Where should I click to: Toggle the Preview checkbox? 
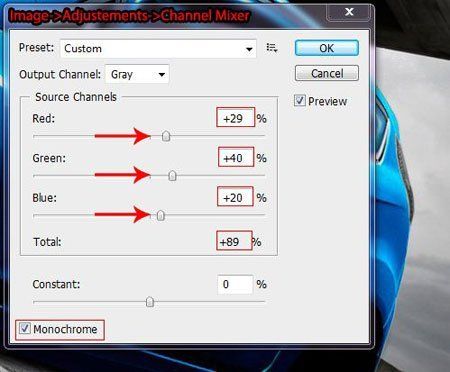pyautogui.click(x=300, y=101)
